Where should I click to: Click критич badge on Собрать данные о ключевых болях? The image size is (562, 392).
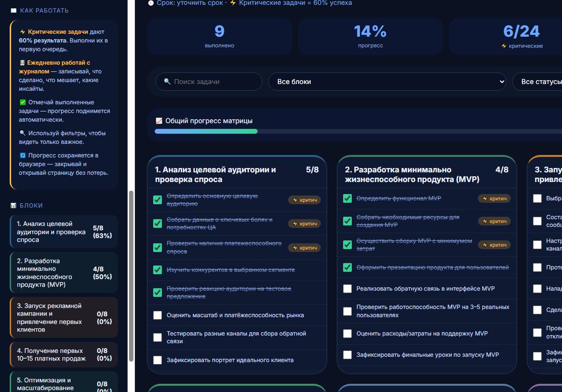click(x=304, y=224)
